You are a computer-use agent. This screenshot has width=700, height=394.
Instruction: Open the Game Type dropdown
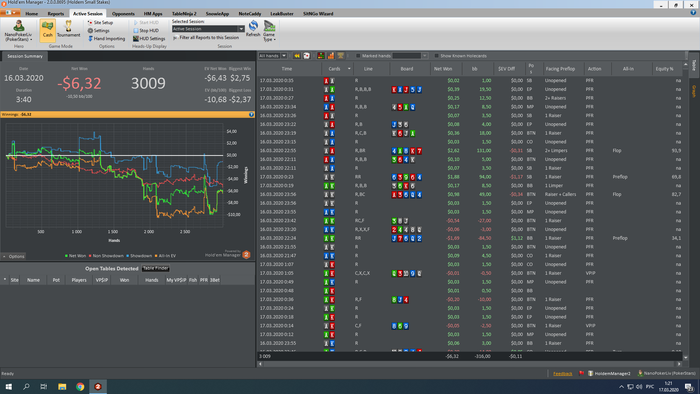click(269, 31)
